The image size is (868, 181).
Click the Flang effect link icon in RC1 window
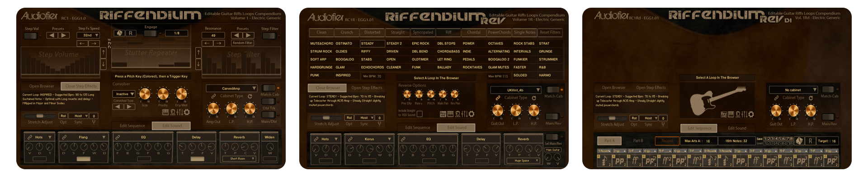(64, 137)
